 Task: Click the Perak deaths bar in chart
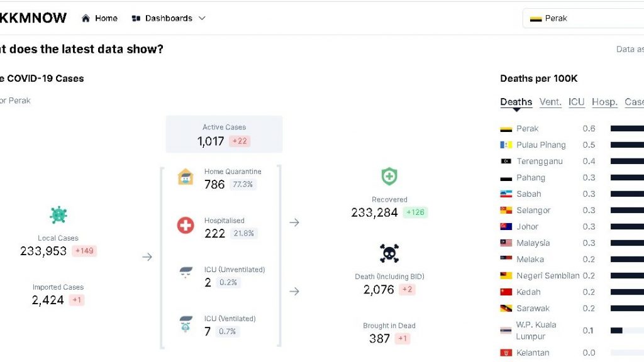click(626, 129)
